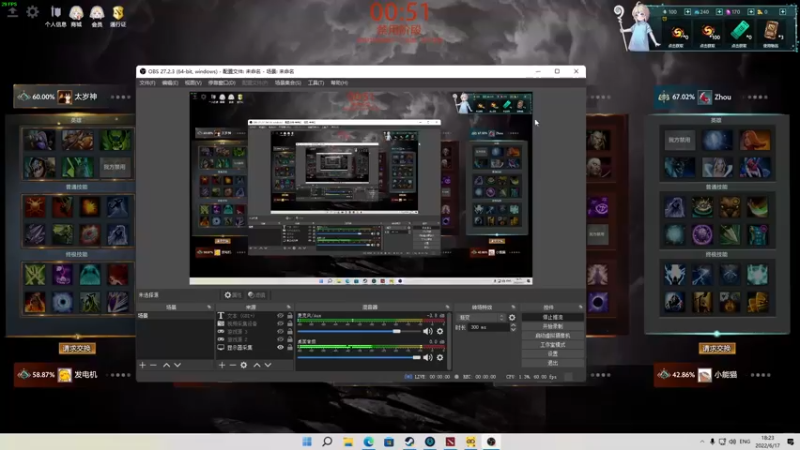Image resolution: width=800 pixels, height=450 pixels.
Task: Pop out the 场景 dock panel
Action: 209,307
